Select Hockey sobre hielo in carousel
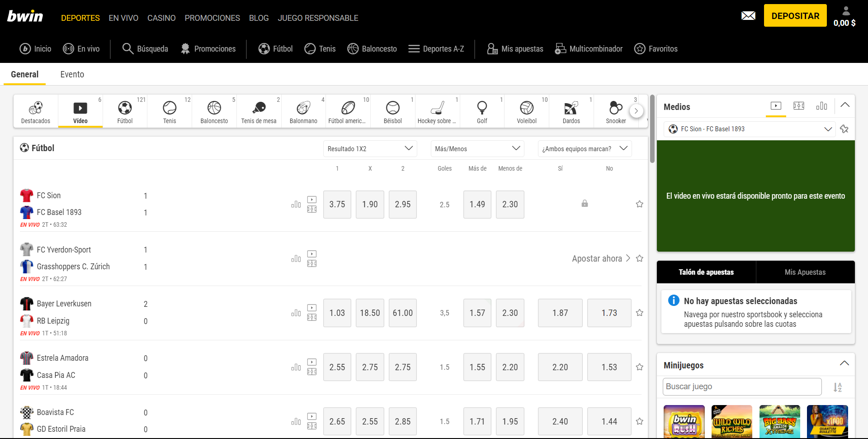Viewport: 868px width, 439px height. 437,111
